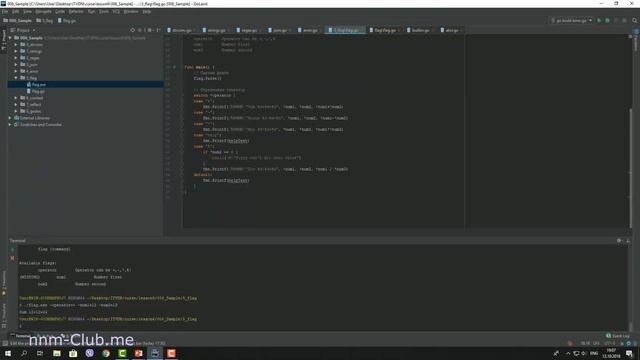Open Windows Start menu
Image resolution: width=640 pixels, height=360 pixels.
(8, 353)
